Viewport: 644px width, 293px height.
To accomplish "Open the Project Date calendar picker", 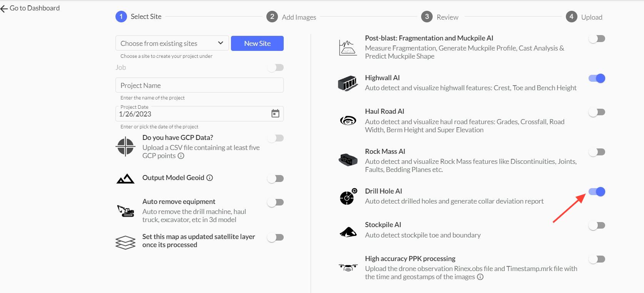I will point(275,114).
